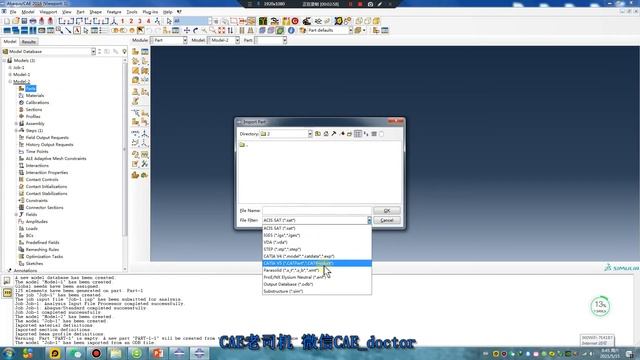Select the Pan View tool
The width and height of the screenshot is (640, 360).
(187, 30)
